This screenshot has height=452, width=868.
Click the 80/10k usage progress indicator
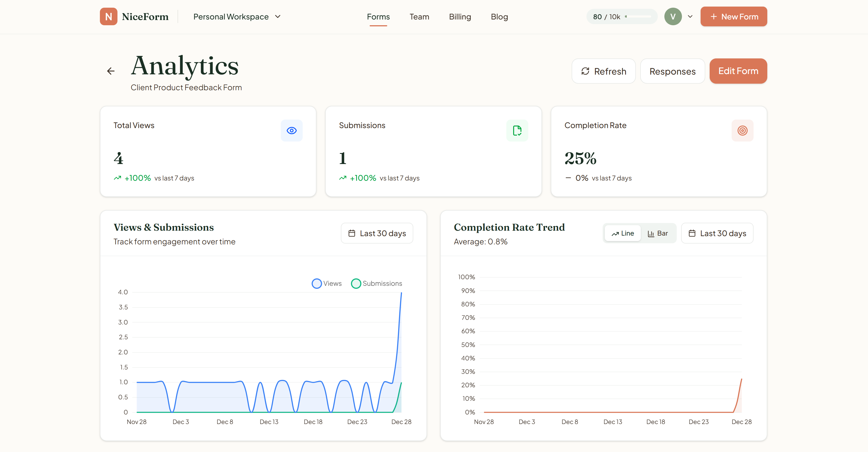[621, 16]
